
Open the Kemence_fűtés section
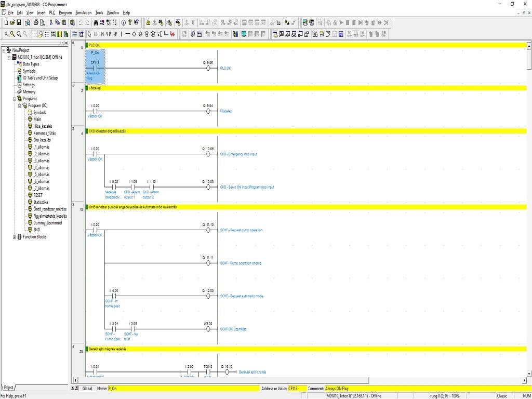(x=45, y=133)
